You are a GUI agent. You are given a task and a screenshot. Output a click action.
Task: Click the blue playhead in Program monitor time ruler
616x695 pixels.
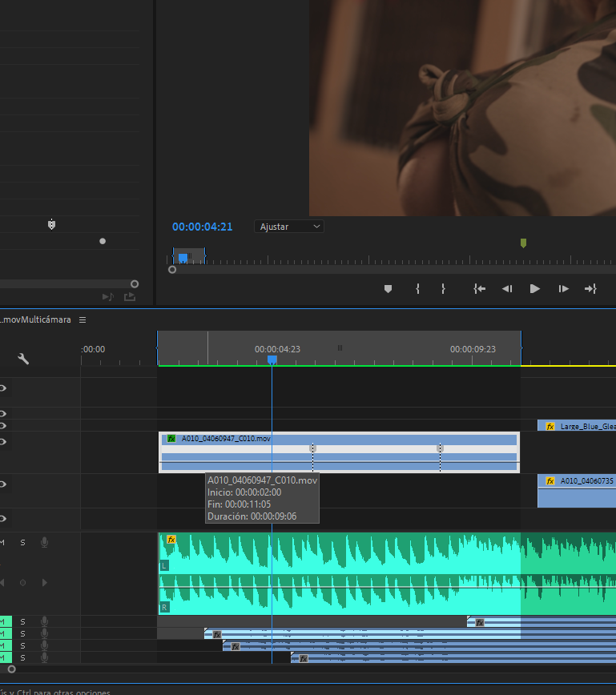coord(183,258)
